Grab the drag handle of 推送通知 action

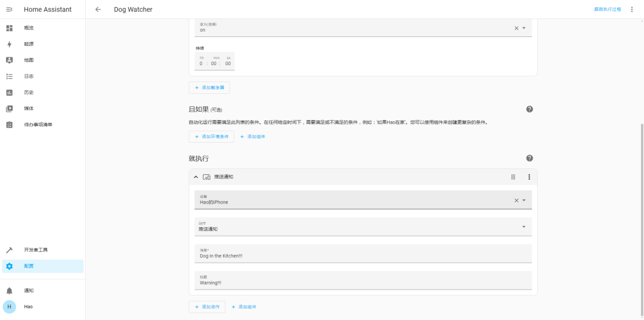pyautogui.click(x=513, y=177)
